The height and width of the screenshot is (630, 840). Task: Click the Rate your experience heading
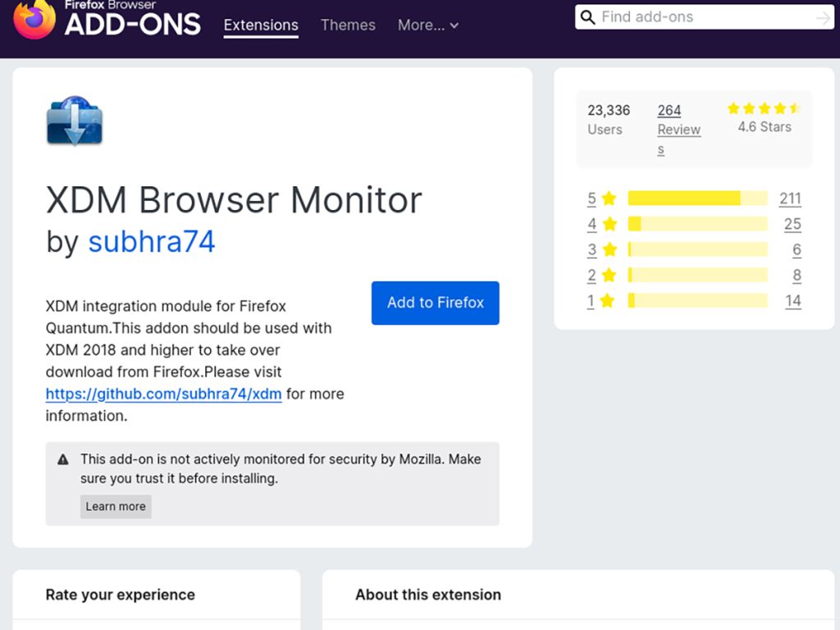pos(120,594)
